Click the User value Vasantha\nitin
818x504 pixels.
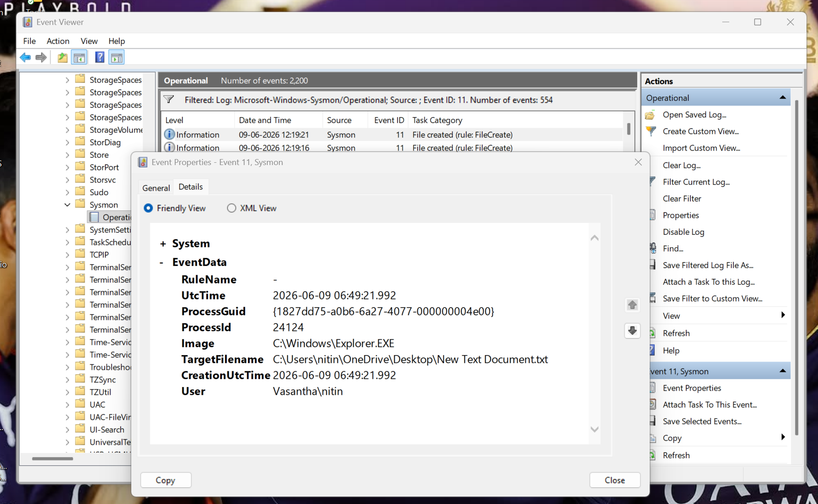click(x=308, y=391)
